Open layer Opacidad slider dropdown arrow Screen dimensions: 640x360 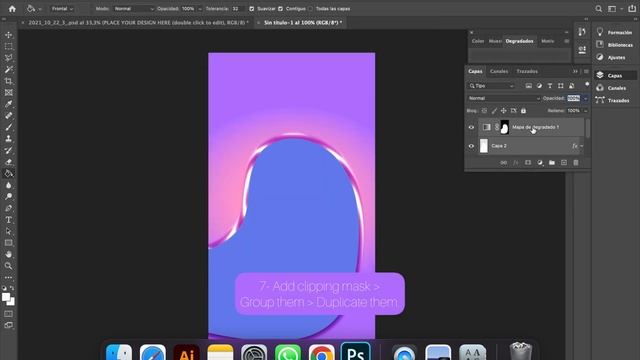point(586,98)
